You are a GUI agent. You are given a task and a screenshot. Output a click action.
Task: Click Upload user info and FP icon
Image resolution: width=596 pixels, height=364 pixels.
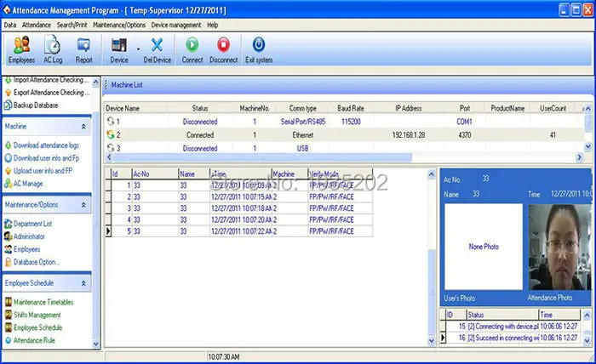tap(8, 171)
